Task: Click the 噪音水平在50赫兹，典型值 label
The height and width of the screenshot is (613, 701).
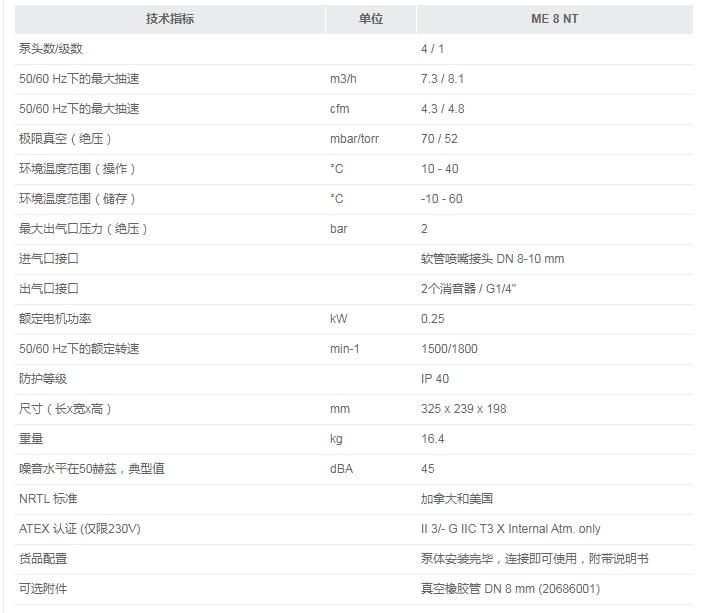Action: coord(92,469)
